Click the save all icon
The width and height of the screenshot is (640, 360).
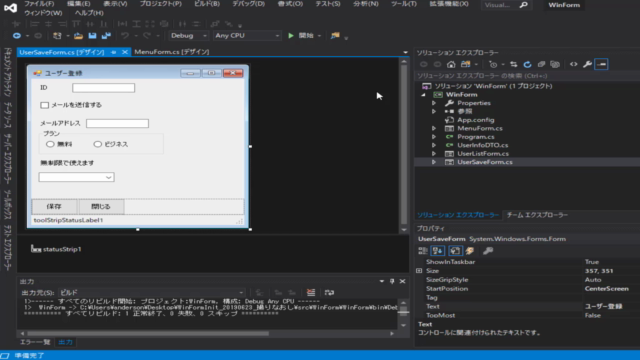(107, 36)
